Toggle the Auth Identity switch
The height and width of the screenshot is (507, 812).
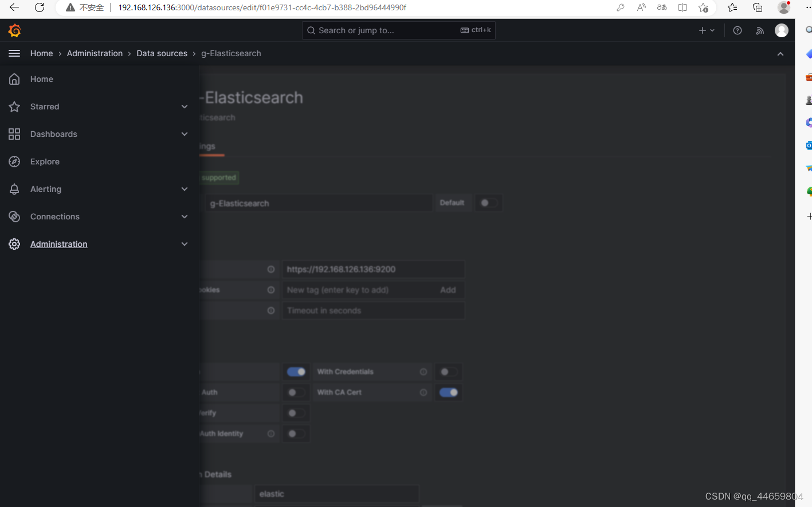coord(296,434)
